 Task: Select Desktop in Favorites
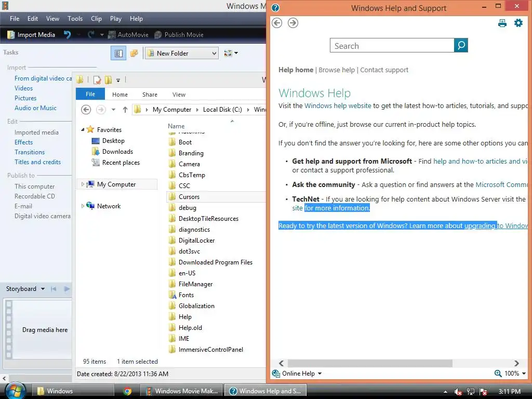click(108, 141)
